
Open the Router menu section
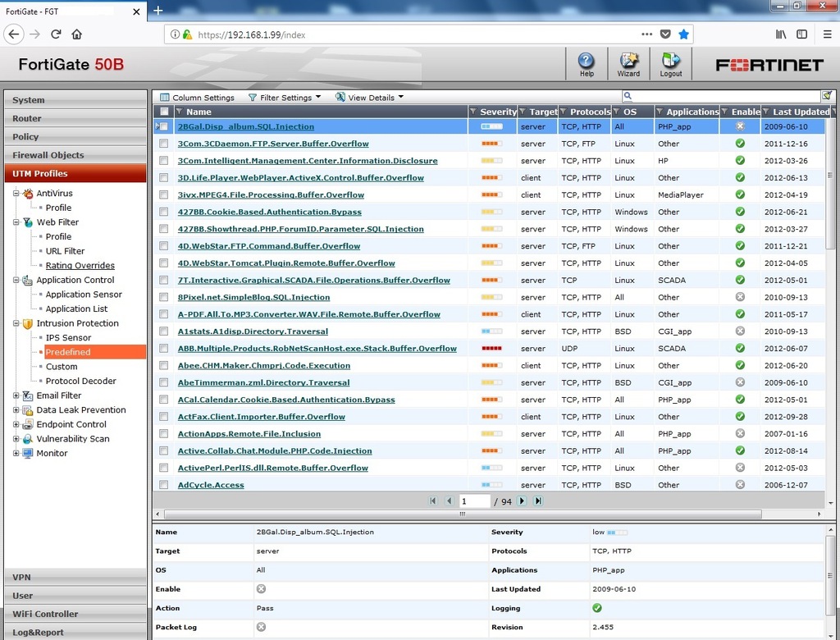(x=75, y=118)
